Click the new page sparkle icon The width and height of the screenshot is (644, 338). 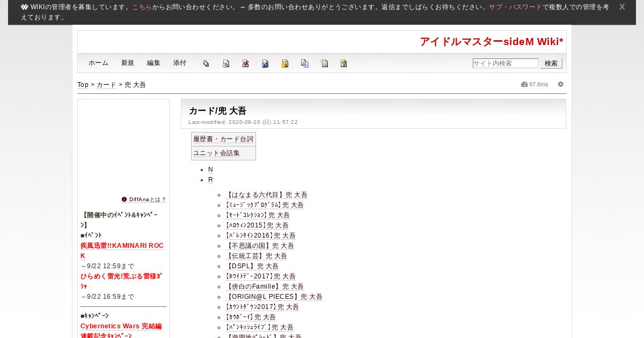pyautogui.click(x=324, y=63)
